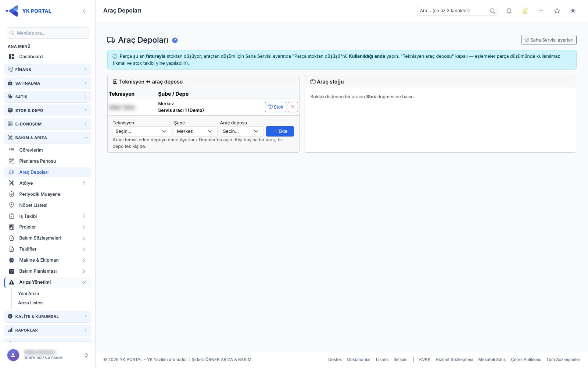588x368 pixels.
Task: Click the user avatar icon
Action: pyautogui.click(x=13, y=355)
